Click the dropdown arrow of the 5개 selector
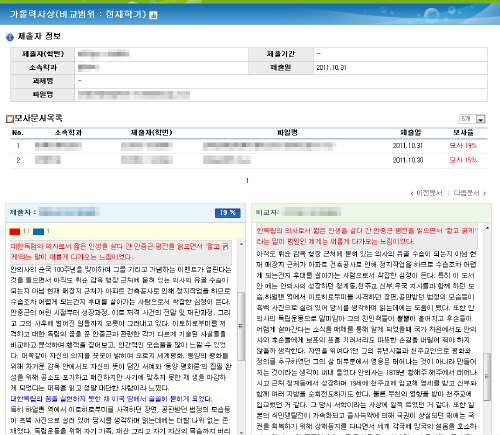 tap(481, 119)
